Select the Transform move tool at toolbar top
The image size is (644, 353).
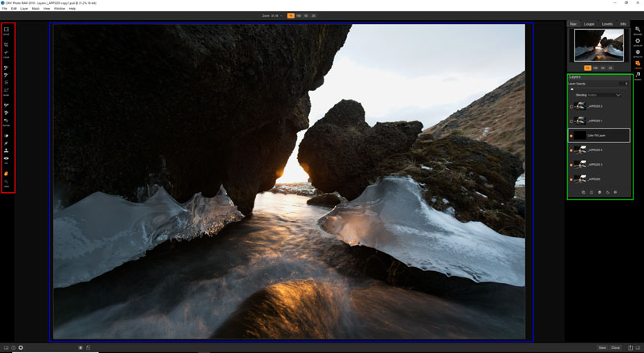[6, 29]
